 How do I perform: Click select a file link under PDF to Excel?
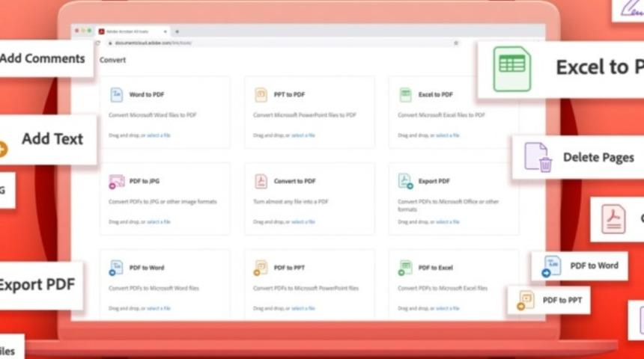[448, 309]
